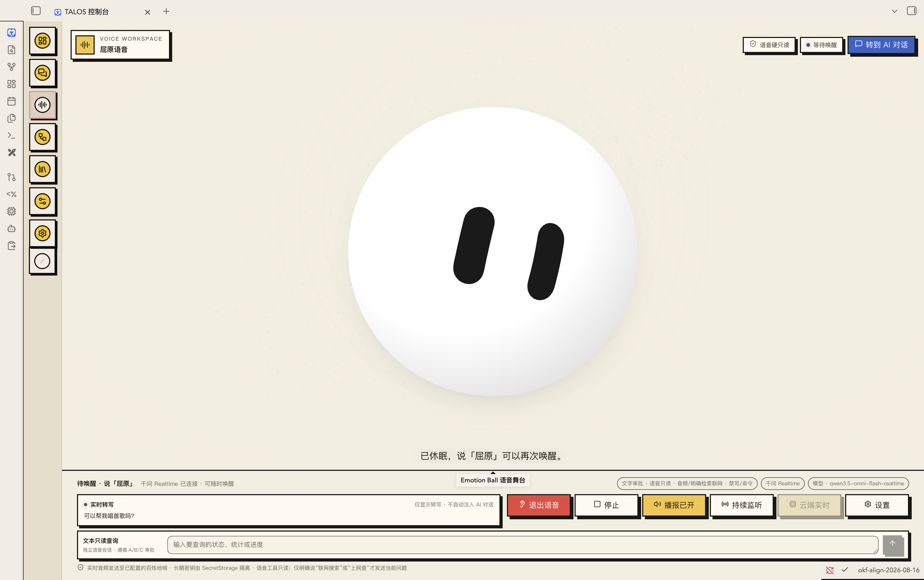Open the source control branch icon
The image size is (924, 580).
coord(11,67)
